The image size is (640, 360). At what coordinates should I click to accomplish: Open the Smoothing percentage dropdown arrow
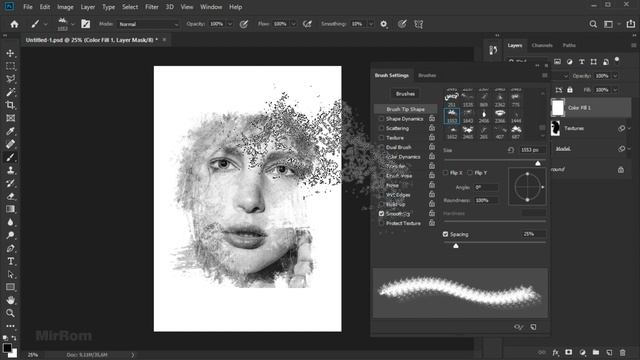click(370, 24)
